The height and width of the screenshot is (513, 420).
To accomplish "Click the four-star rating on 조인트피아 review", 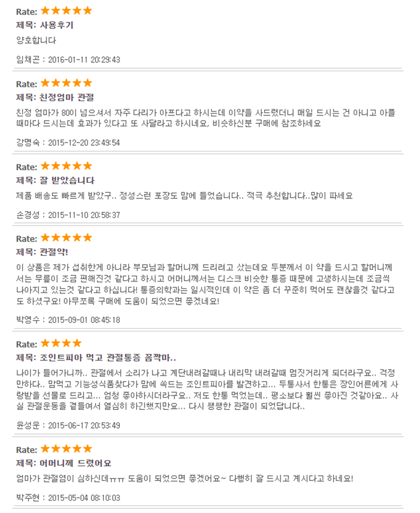I will pyautogui.click(x=61, y=344).
